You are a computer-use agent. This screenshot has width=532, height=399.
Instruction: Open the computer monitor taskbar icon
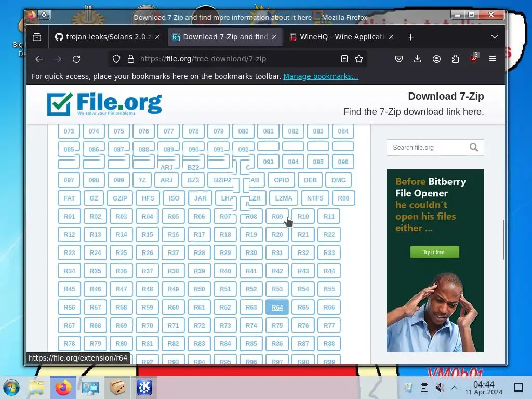point(90,388)
